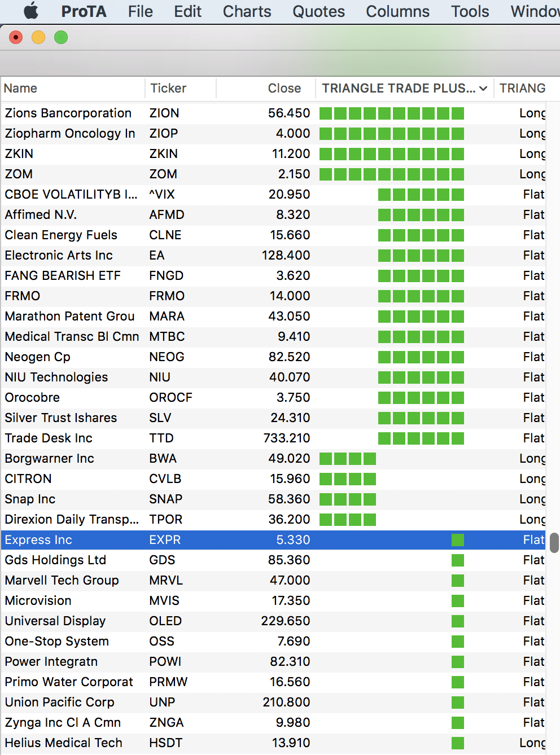Click the red close window button
560x755 pixels.
16,37
